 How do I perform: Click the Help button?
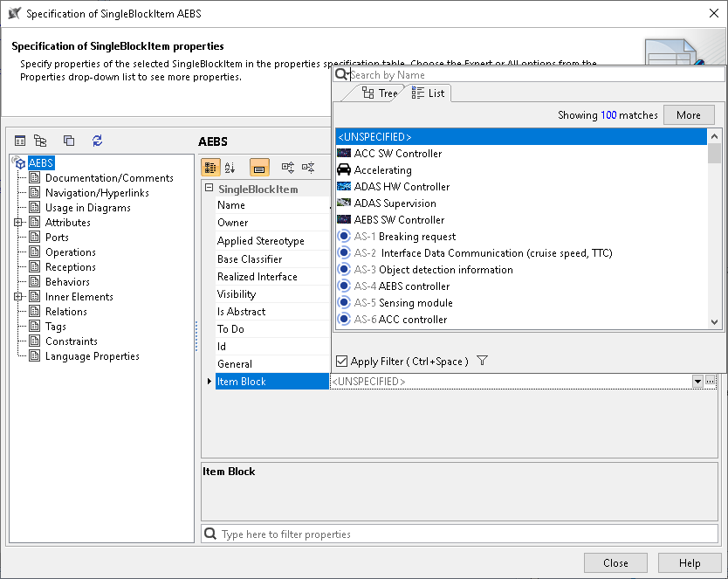click(x=690, y=563)
